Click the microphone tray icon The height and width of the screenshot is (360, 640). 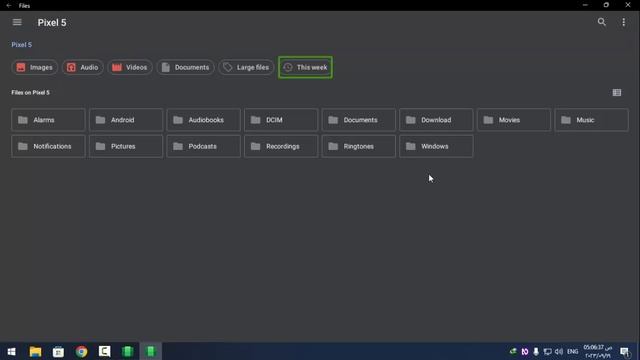[x=536, y=351]
